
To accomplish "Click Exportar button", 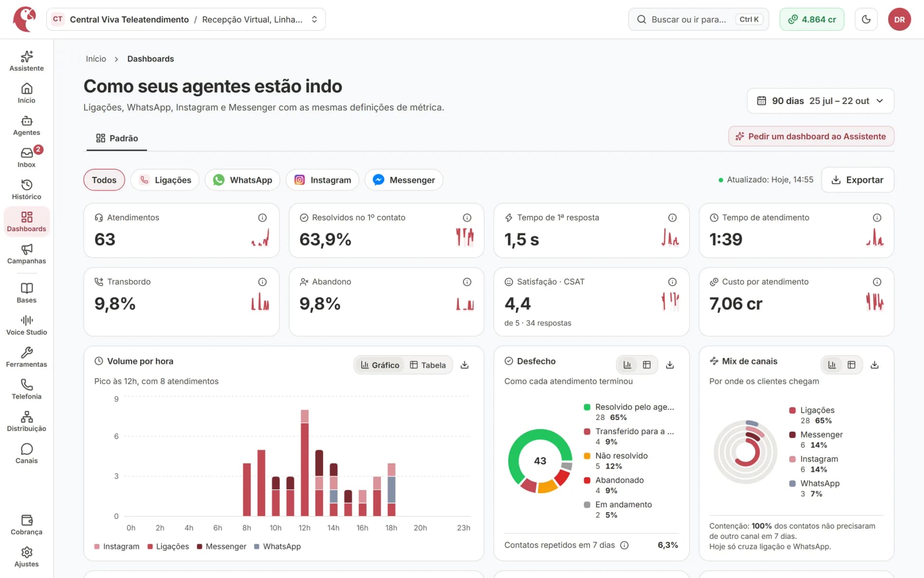I will click(858, 180).
